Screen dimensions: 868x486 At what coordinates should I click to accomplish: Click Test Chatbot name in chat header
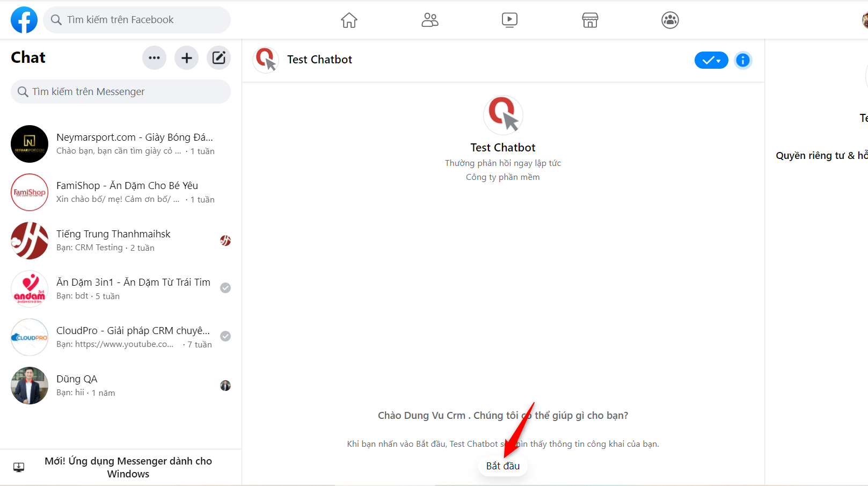tap(319, 60)
